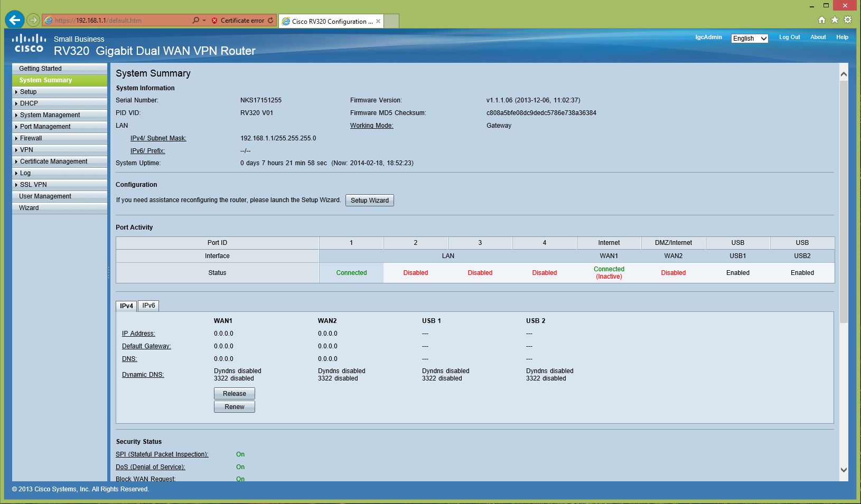Click the Working Mode link

[372, 126]
